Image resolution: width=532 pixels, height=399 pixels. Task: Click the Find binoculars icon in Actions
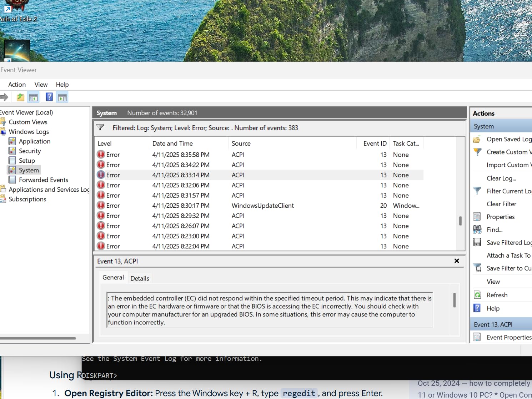[x=477, y=229]
